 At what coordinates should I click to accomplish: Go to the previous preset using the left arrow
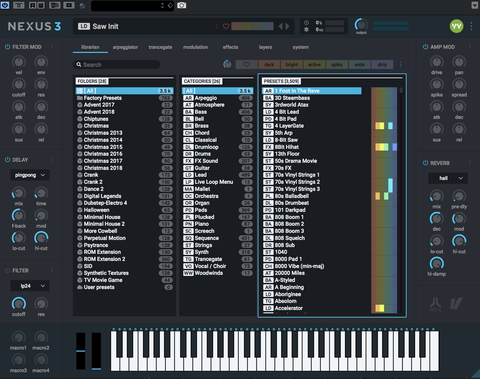point(281,26)
